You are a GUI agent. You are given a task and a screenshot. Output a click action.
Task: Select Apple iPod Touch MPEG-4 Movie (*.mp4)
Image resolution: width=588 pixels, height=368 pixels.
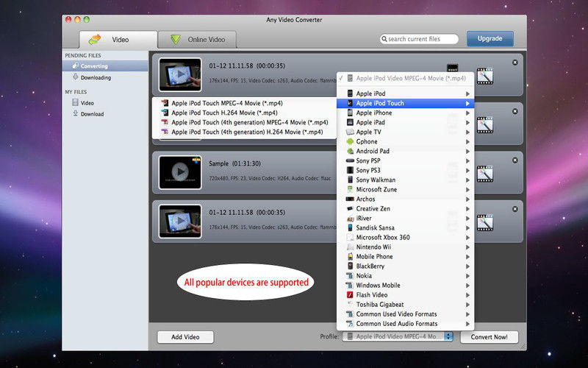coord(244,103)
